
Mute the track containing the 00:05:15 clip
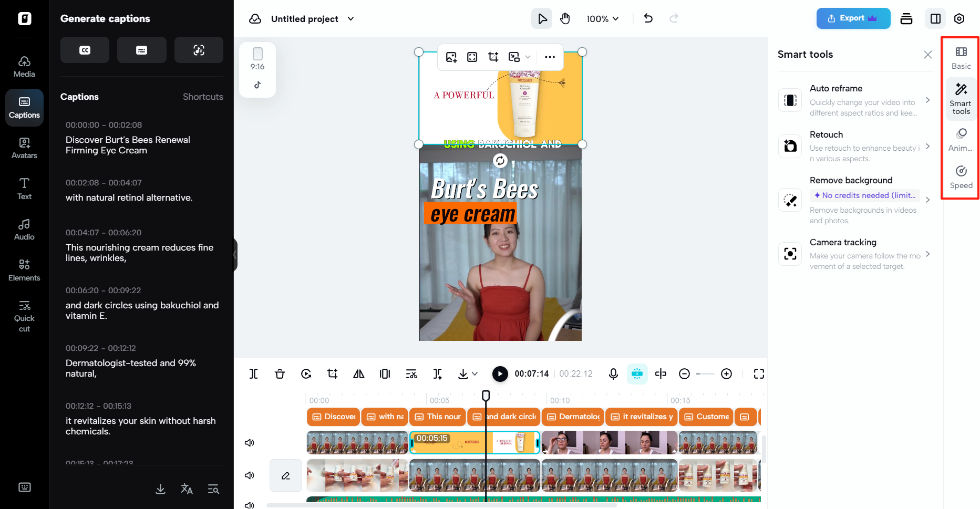point(250,443)
